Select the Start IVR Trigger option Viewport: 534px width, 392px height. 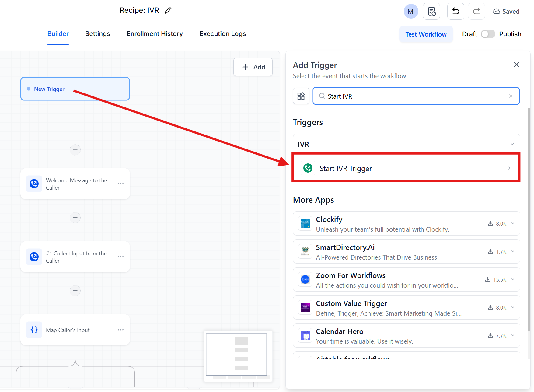click(x=406, y=168)
